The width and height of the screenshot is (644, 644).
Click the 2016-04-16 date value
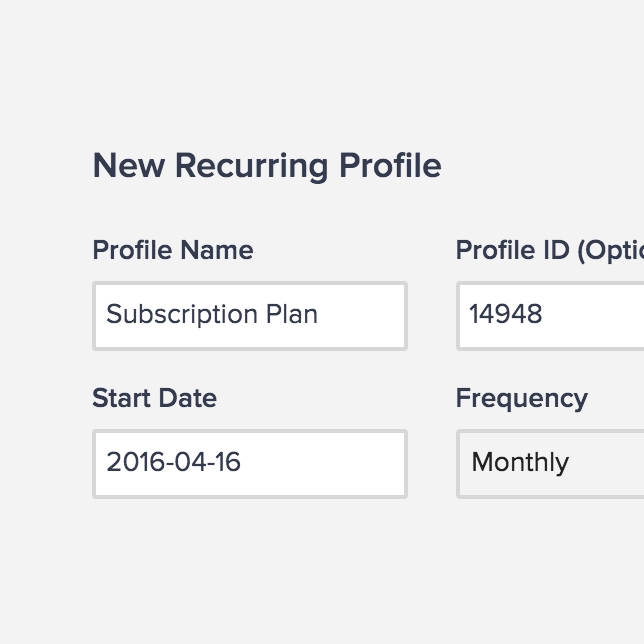174,463
